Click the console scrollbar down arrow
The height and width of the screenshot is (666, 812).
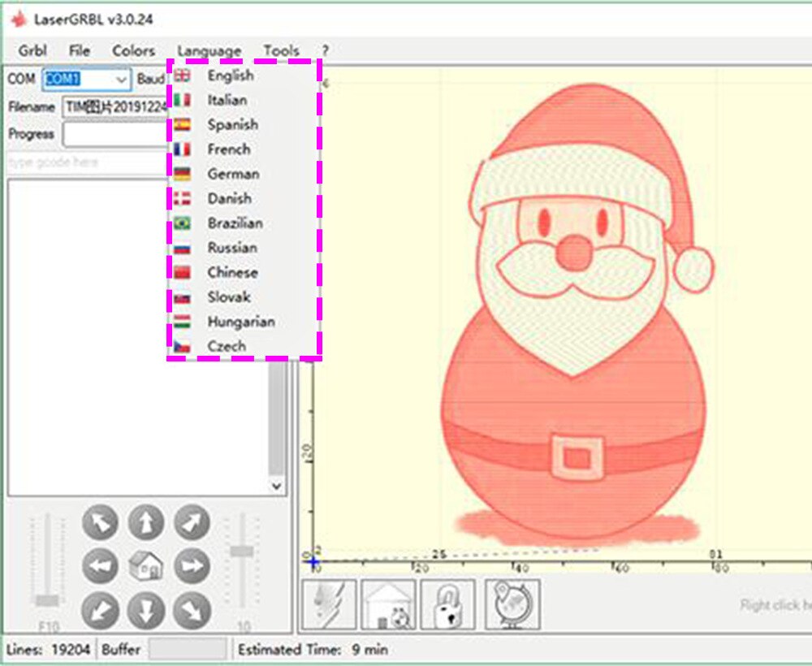tap(277, 487)
